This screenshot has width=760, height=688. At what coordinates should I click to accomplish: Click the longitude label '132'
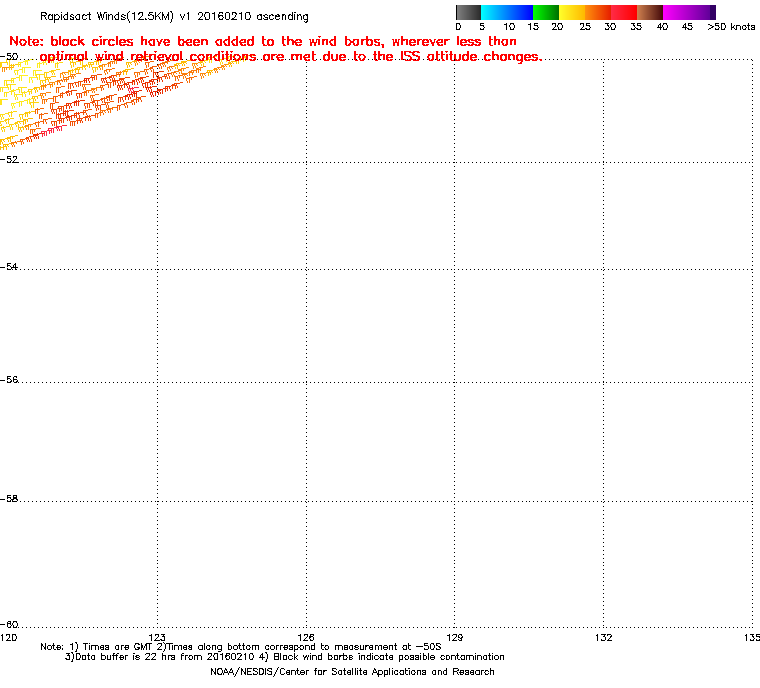603,637
